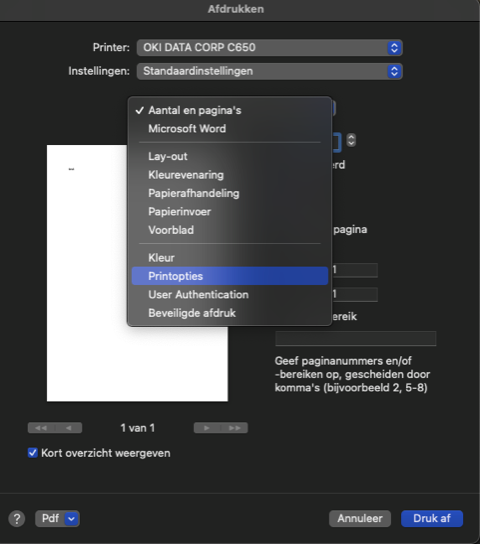Go to the previous preview page
Screen dimensions: 480x544
pyautogui.click(x=69, y=428)
